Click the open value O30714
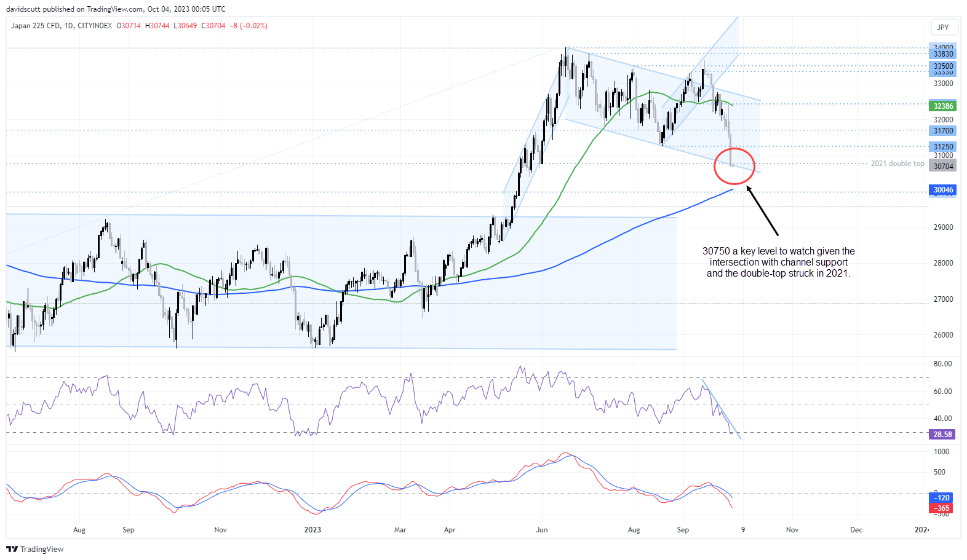The image size is (967, 560). (129, 26)
